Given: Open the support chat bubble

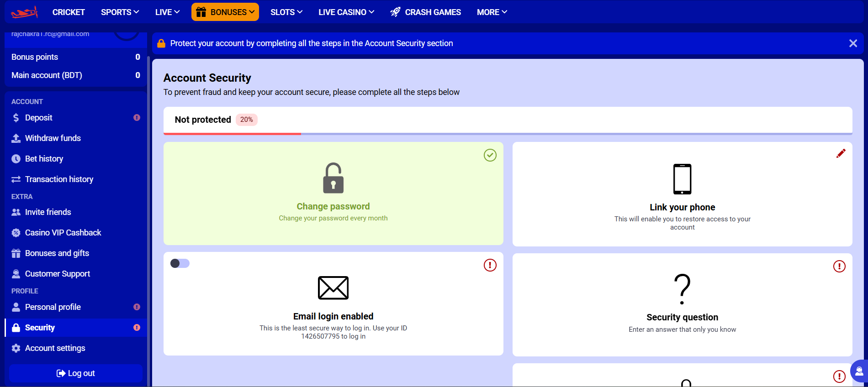Looking at the screenshot, I should 860,371.
